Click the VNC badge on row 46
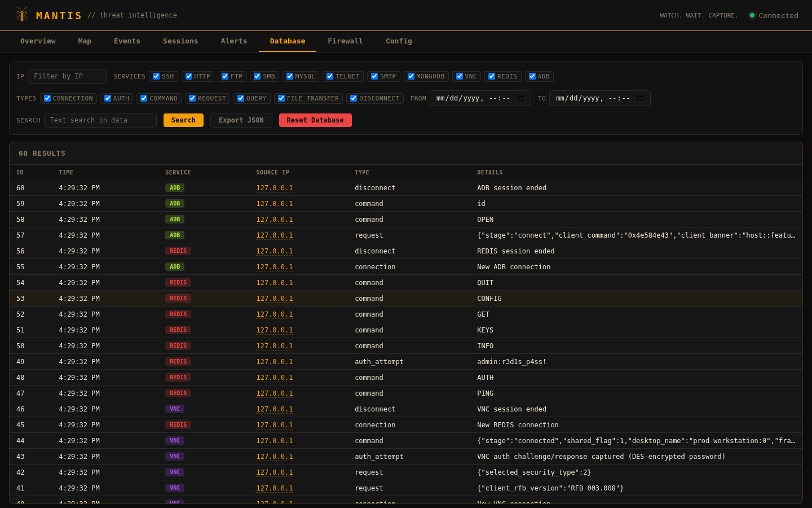The image size is (812, 508). (175, 409)
